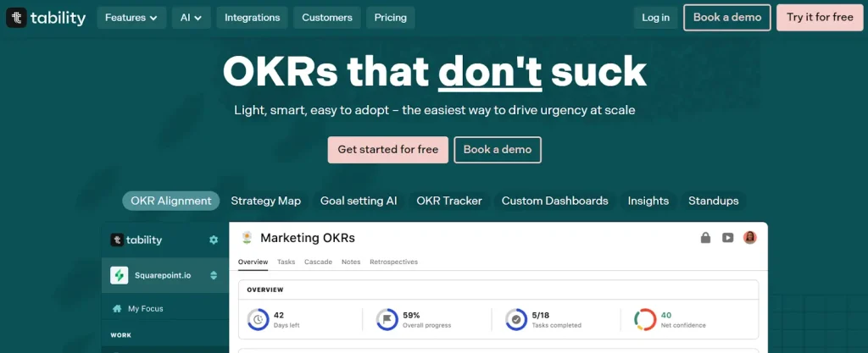Open the Squarepoint.io workspace switcher arrows

(214, 275)
